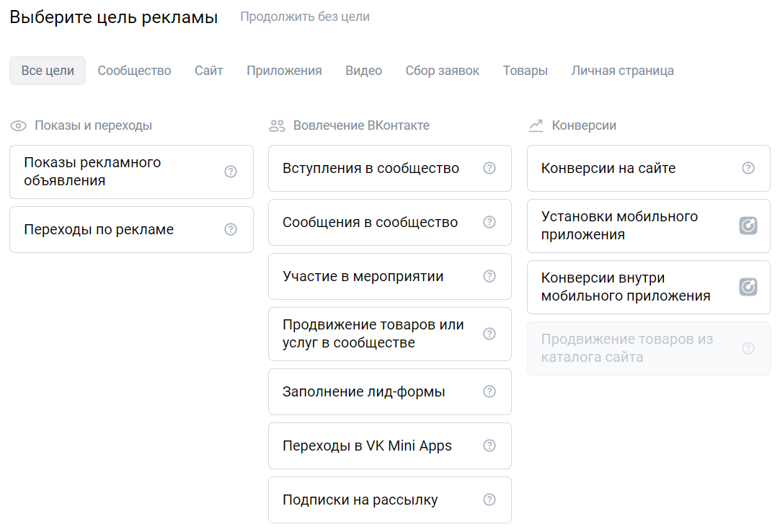Click chart icon next to Конверсии

pyautogui.click(x=536, y=125)
